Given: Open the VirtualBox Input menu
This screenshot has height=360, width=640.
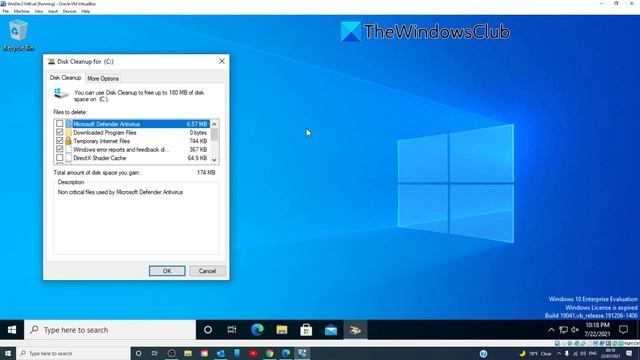Looking at the screenshot, I should (x=53, y=11).
